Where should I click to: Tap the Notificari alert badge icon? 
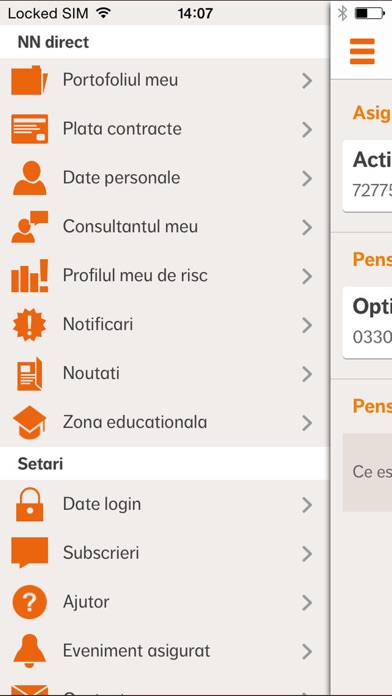click(x=29, y=324)
